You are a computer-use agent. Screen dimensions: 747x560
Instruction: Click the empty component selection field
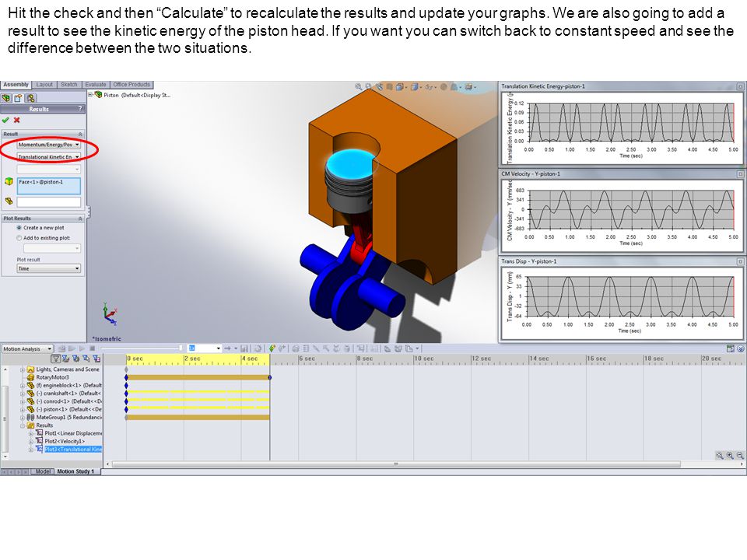[48, 202]
